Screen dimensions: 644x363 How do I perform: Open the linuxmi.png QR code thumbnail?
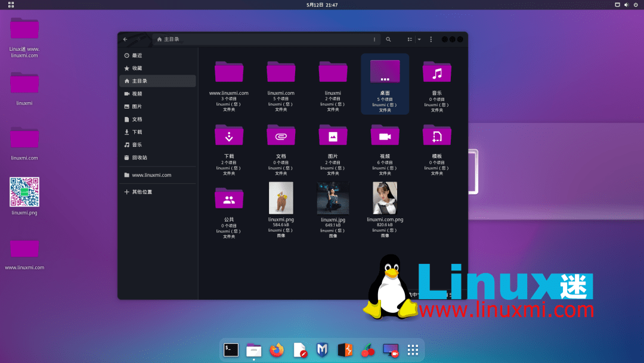coord(24,192)
